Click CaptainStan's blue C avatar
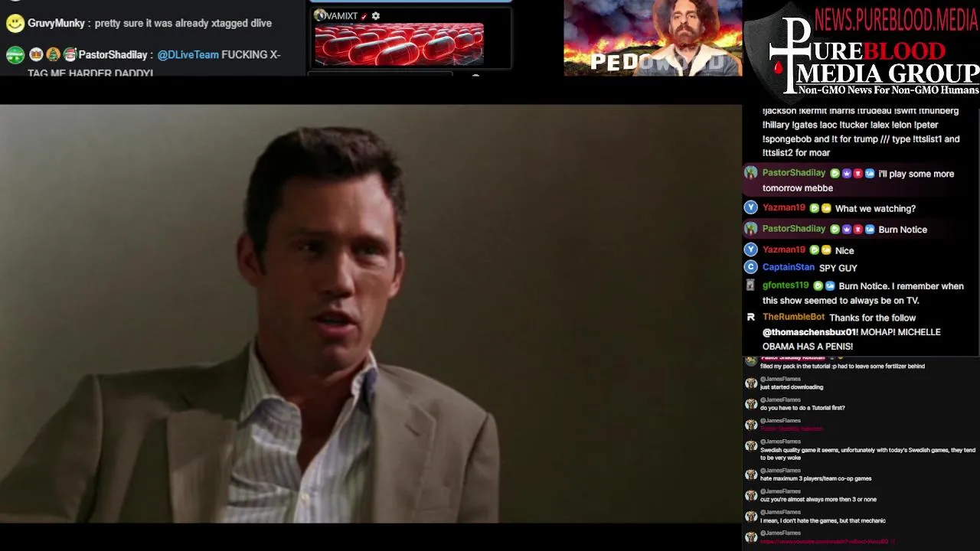 pos(750,267)
